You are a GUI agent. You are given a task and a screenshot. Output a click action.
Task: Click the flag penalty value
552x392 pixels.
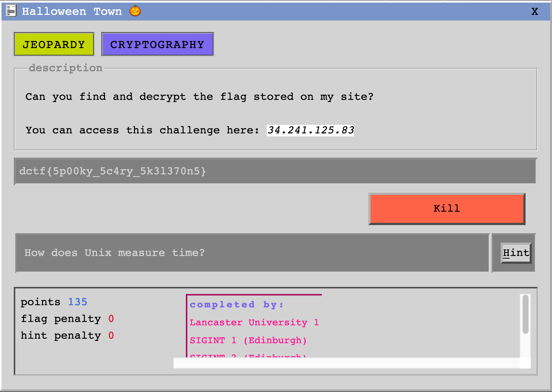(x=111, y=319)
